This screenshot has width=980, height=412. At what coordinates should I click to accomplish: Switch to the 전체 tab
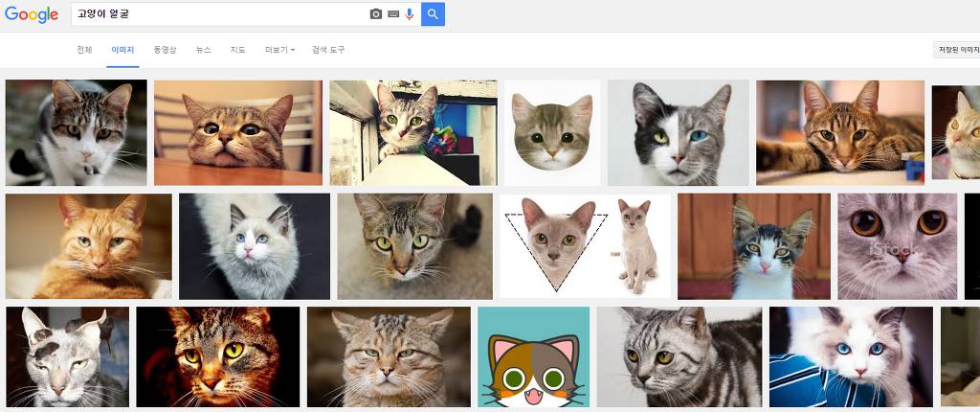[x=84, y=49]
